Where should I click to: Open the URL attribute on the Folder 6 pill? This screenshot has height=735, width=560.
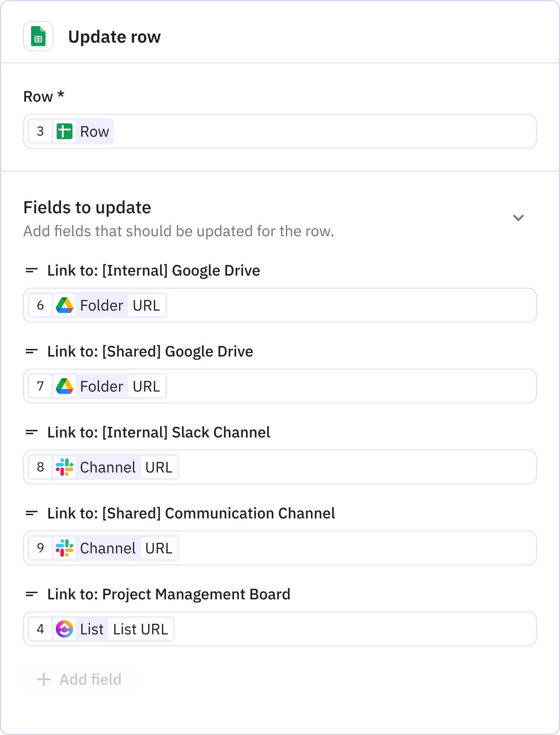tap(147, 305)
